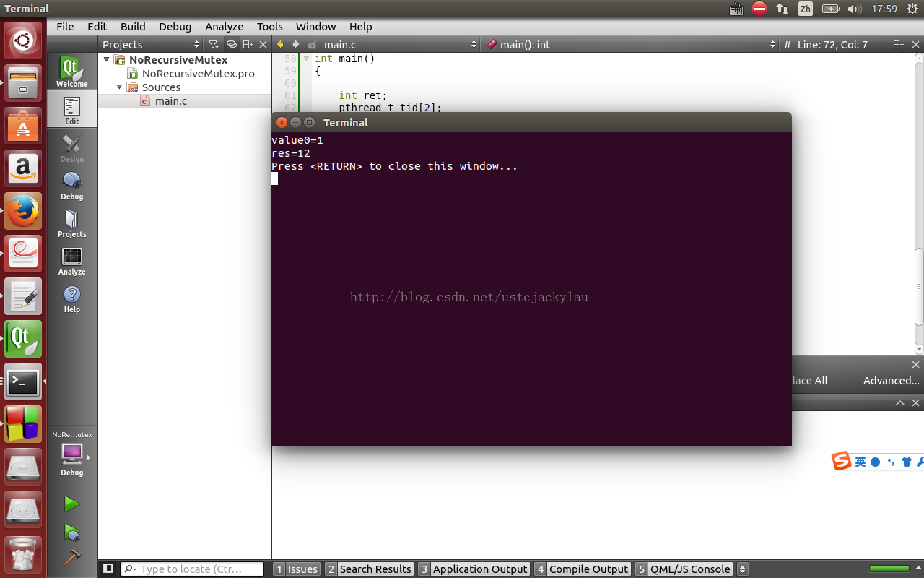Close the Projects side pane

click(263, 45)
